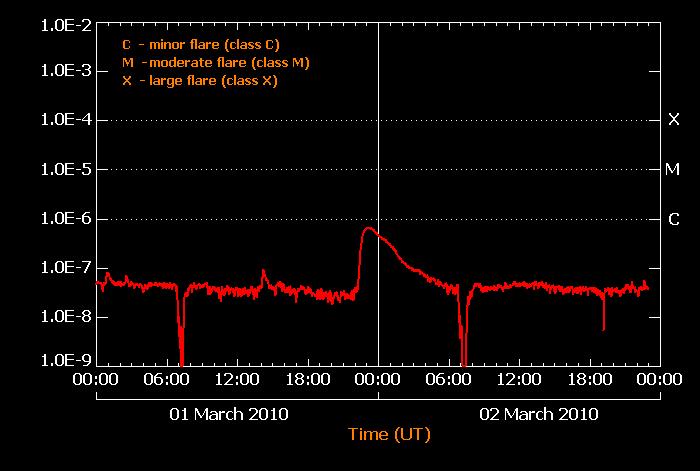Click the C class marker on the right axis
This screenshot has width=700, height=471.
[673, 218]
